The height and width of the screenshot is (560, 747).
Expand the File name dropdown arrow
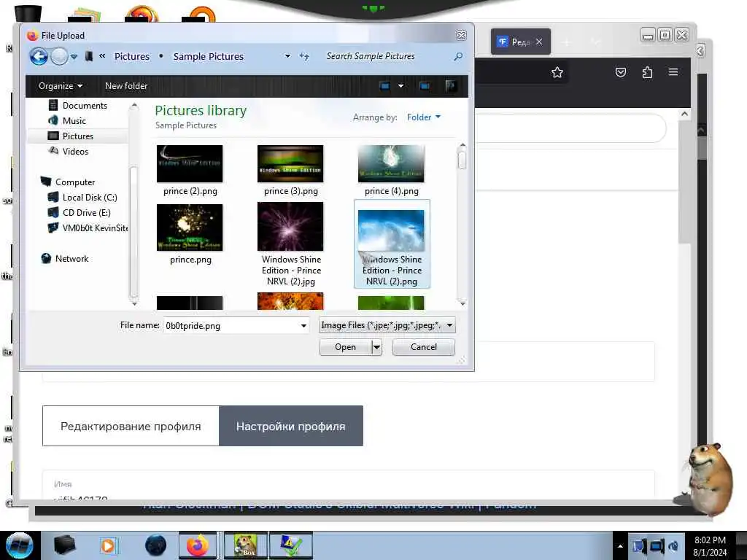point(303,326)
